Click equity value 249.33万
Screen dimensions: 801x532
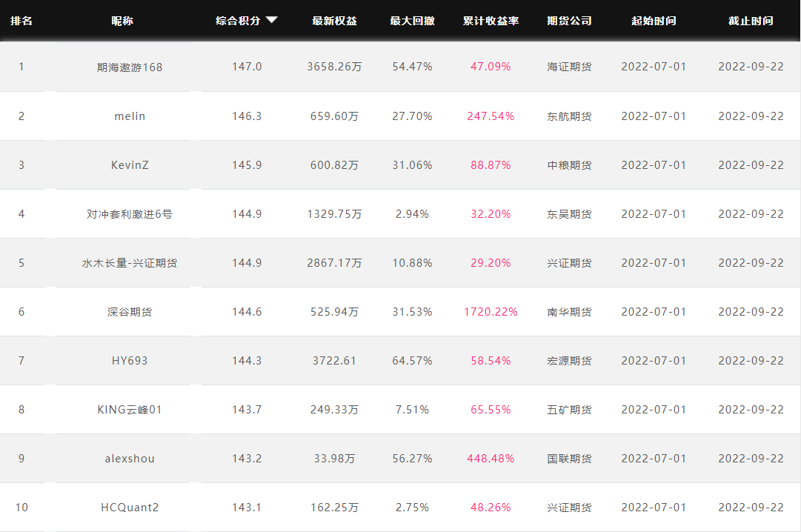(x=335, y=410)
